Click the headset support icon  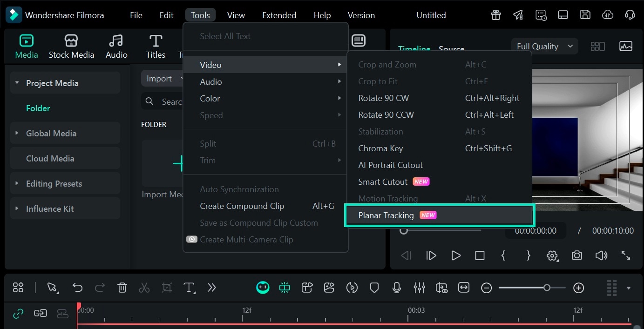pos(630,14)
